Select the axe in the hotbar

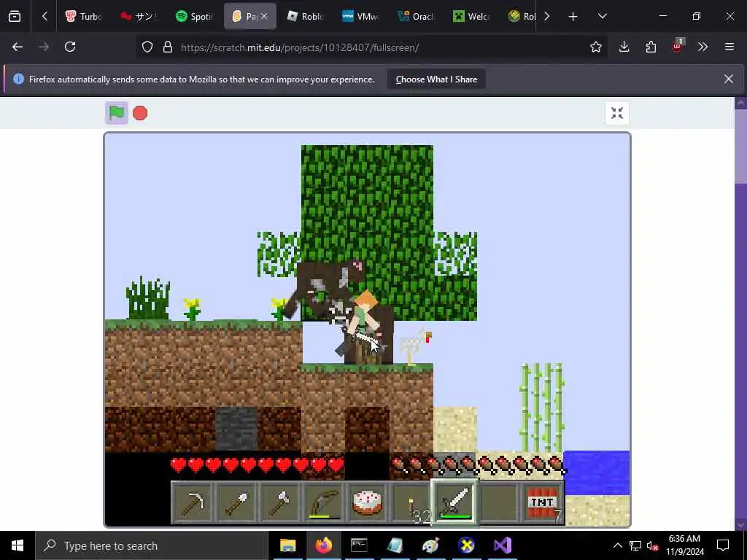[280, 502]
